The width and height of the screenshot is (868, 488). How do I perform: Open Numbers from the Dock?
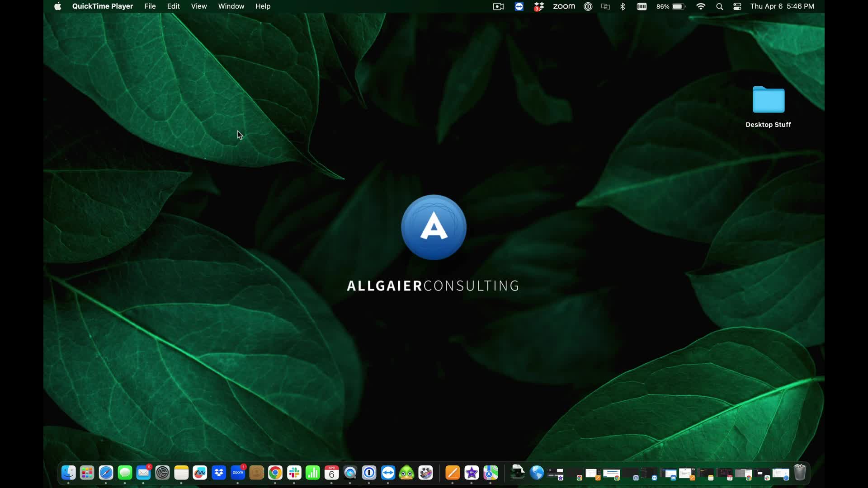point(313,473)
